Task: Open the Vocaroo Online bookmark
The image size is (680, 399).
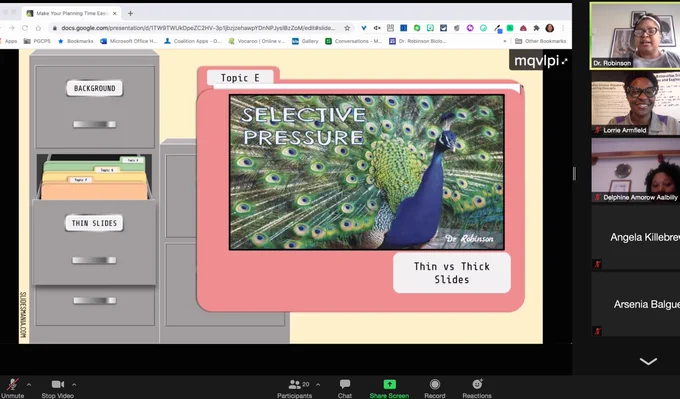Action: 257,41
